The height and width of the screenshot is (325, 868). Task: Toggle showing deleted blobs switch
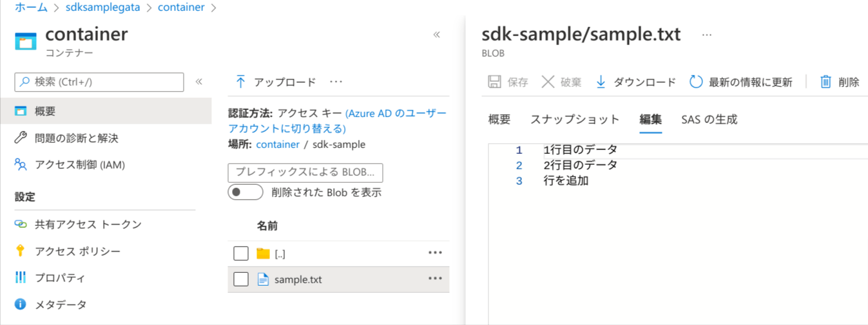(246, 192)
